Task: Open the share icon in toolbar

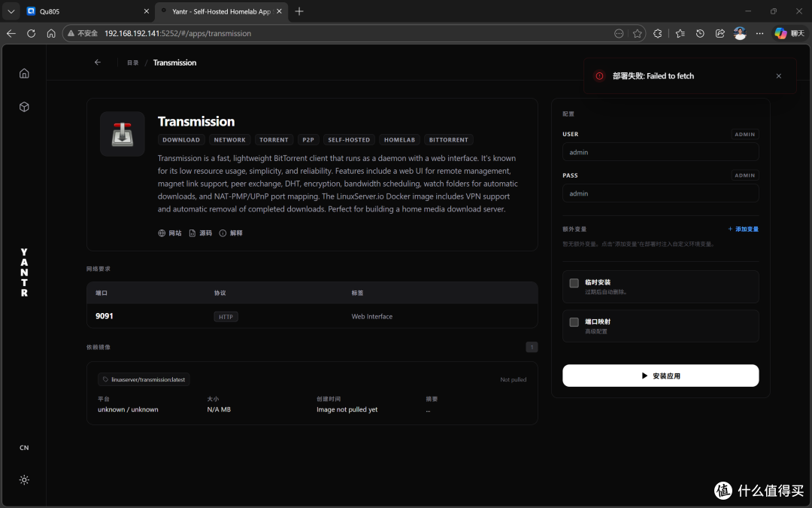Action: click(720, 33)
